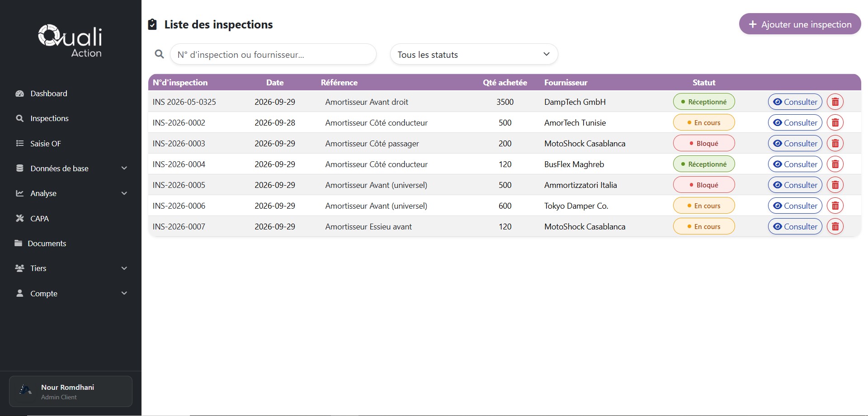This screenshot has width=868, height=416.
Task: Click the Documents folder icon
Action: click(18, 243)
